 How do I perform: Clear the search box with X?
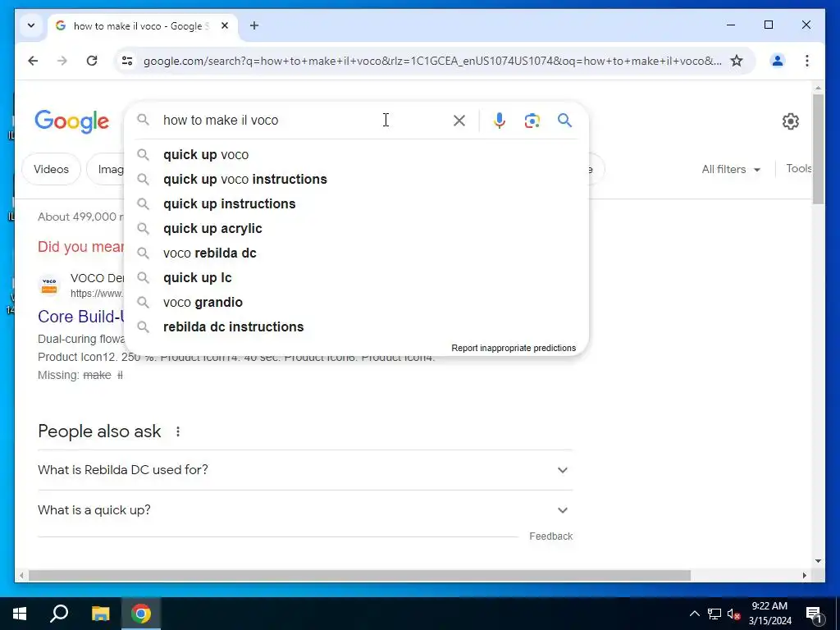coord(459,121)
